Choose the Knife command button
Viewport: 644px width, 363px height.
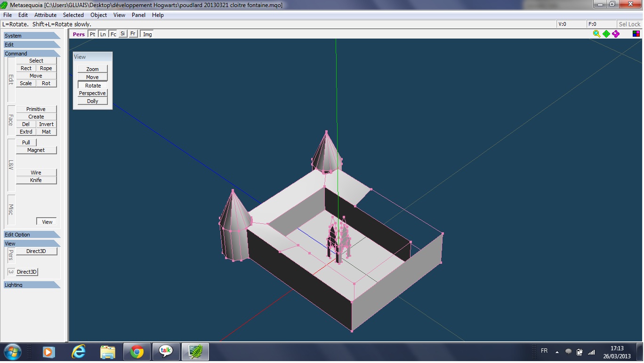tap(36, 180)
